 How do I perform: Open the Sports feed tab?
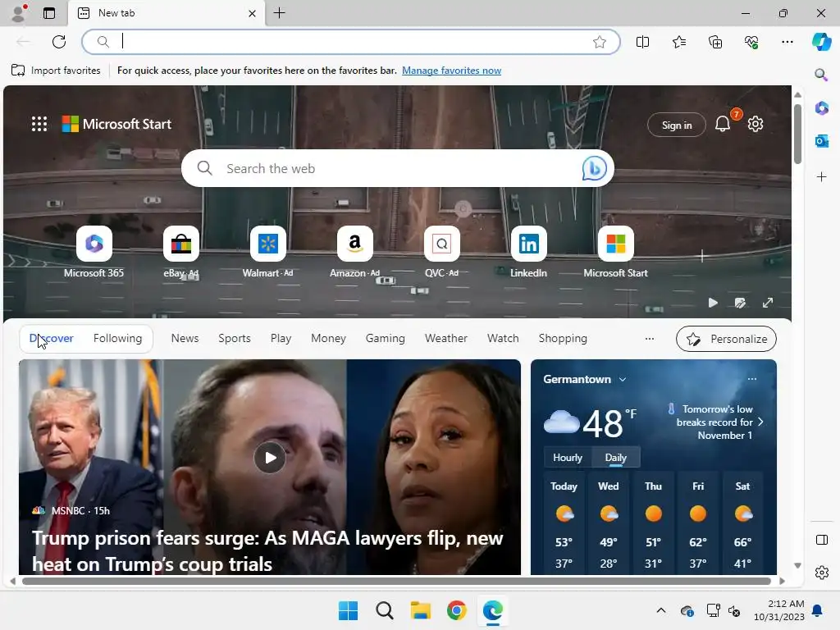(234, 338)
